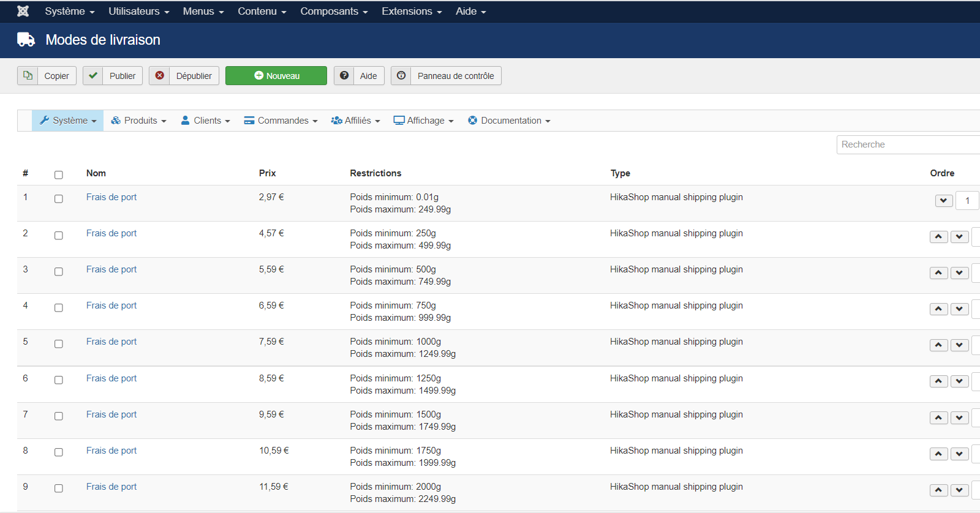Toggle the select-all header checkbox

pos(59,174)
